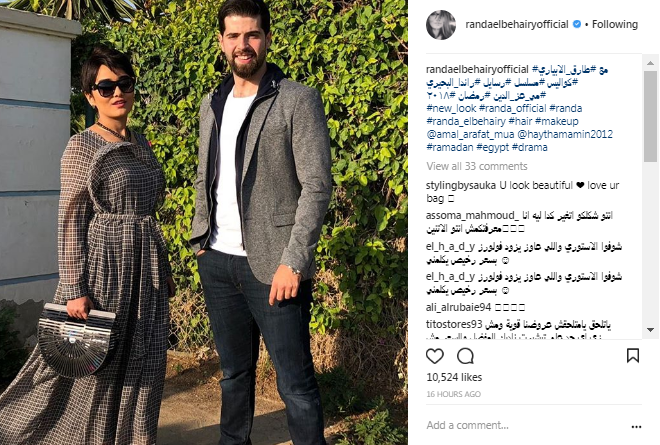Expand View all 33 comments
The image size is (660, 445).
[x=476, y=166]
